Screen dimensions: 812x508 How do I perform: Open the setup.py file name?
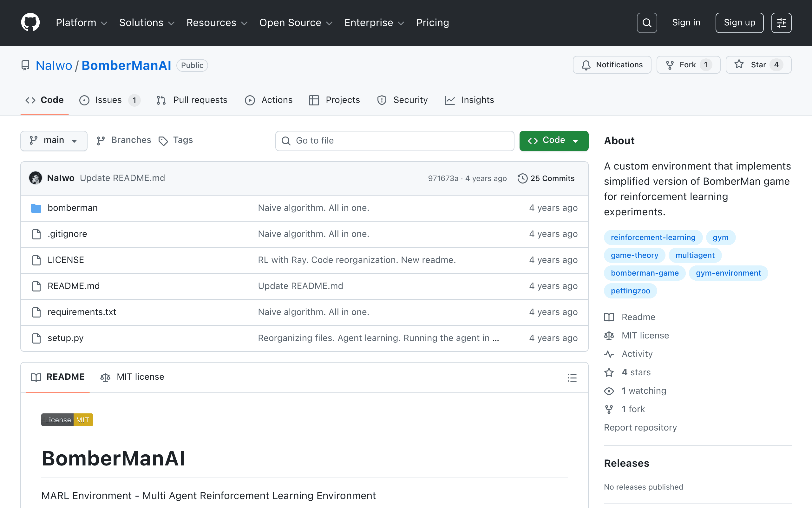point(65,338)
